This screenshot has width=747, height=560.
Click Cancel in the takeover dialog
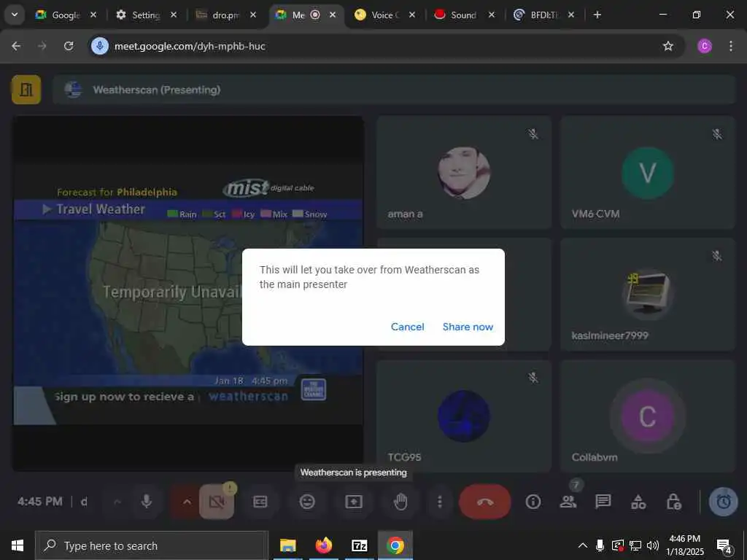[x=407, y=327]
